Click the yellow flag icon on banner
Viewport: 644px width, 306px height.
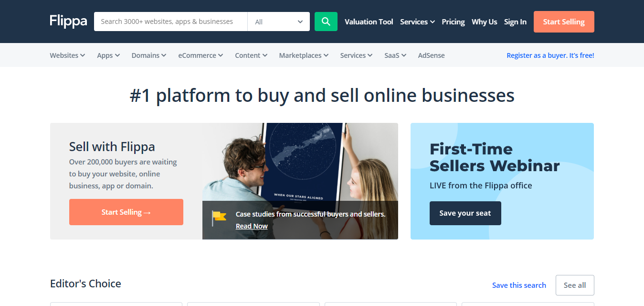[219, 218]
